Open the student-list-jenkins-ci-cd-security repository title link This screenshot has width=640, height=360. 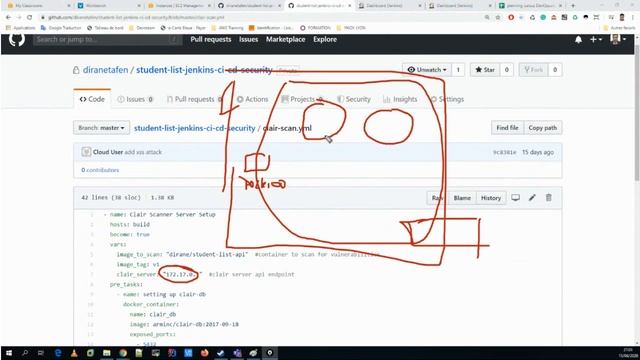204,70
